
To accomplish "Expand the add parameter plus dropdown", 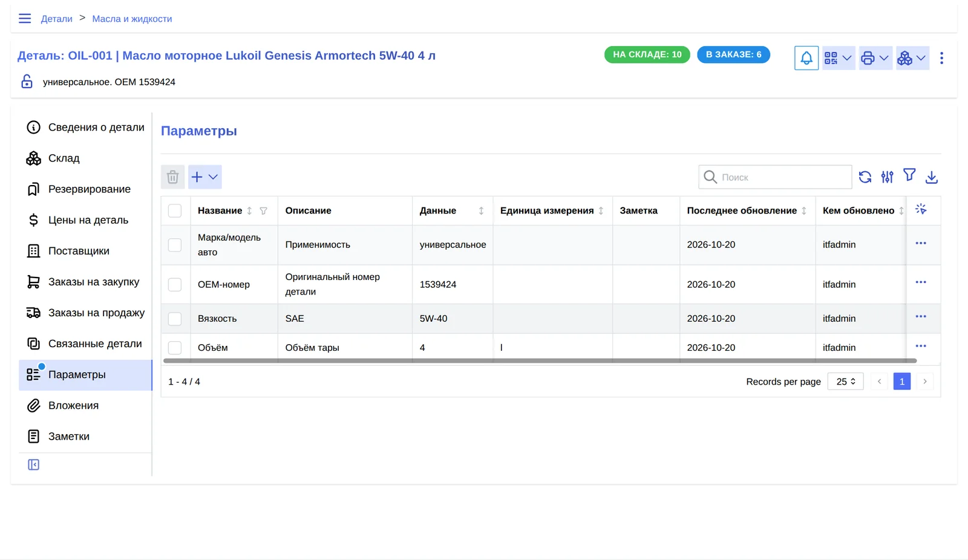I will coord(204,177).
